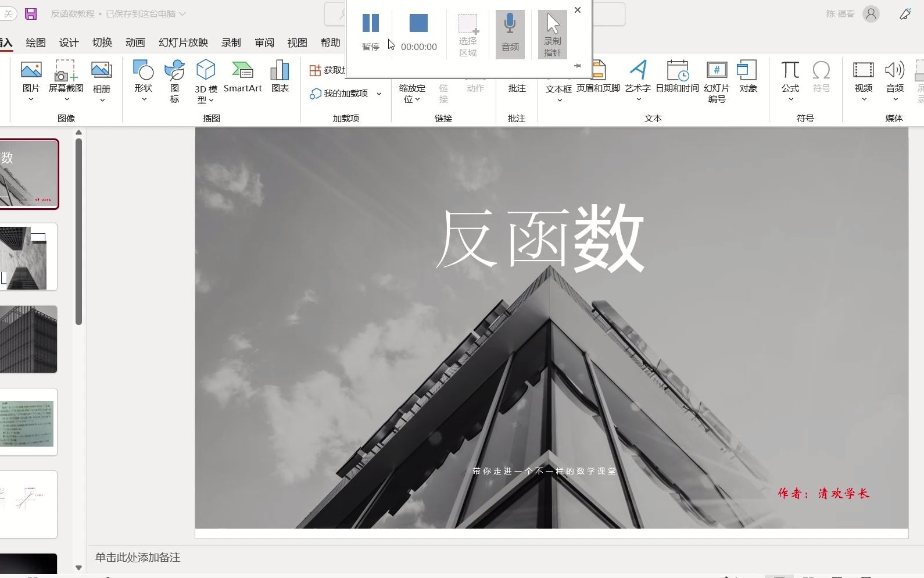Click the pen icon at top right
Image resolution: width=924 pixels, height=578 pixels.
click(905, 13)
